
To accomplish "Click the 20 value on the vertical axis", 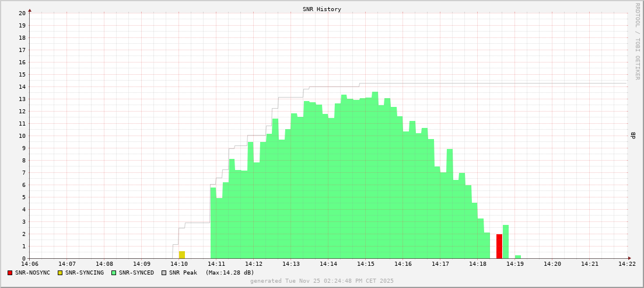I will point(22,13).
